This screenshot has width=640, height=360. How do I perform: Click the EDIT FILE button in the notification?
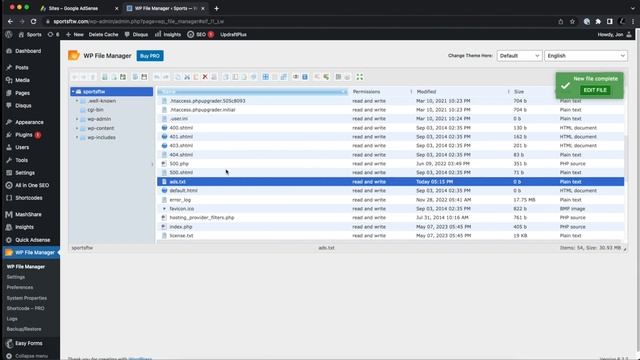[x=595, y=90]
